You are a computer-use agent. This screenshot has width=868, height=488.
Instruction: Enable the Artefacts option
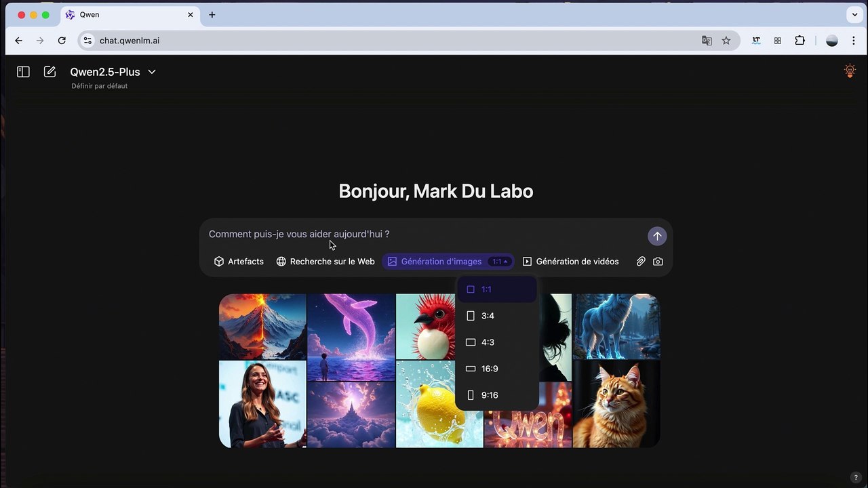(239, 262)
